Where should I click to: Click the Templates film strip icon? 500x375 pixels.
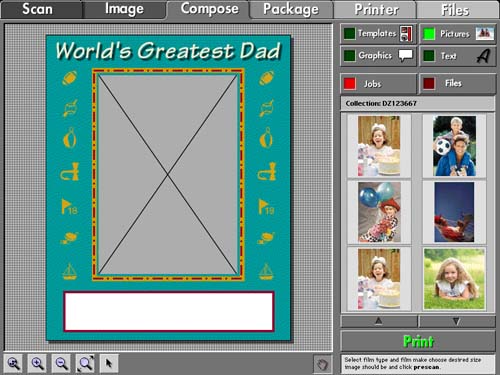pos(406,34)
